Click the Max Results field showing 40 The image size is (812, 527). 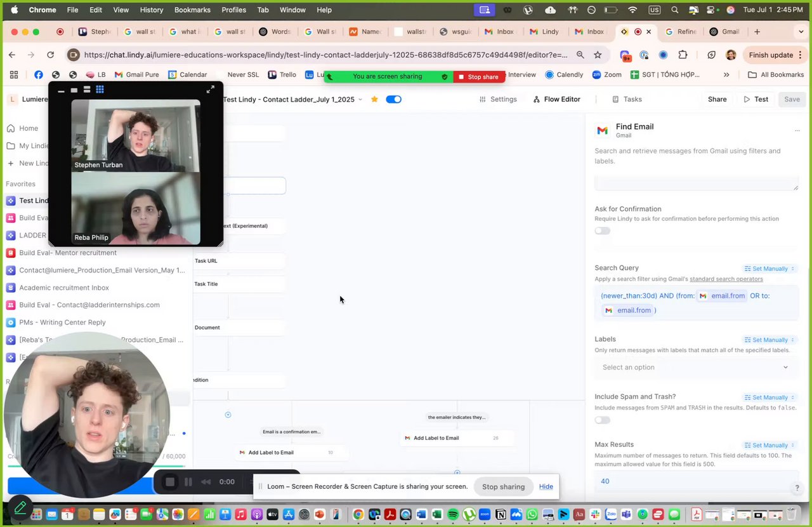click(696, 481)
